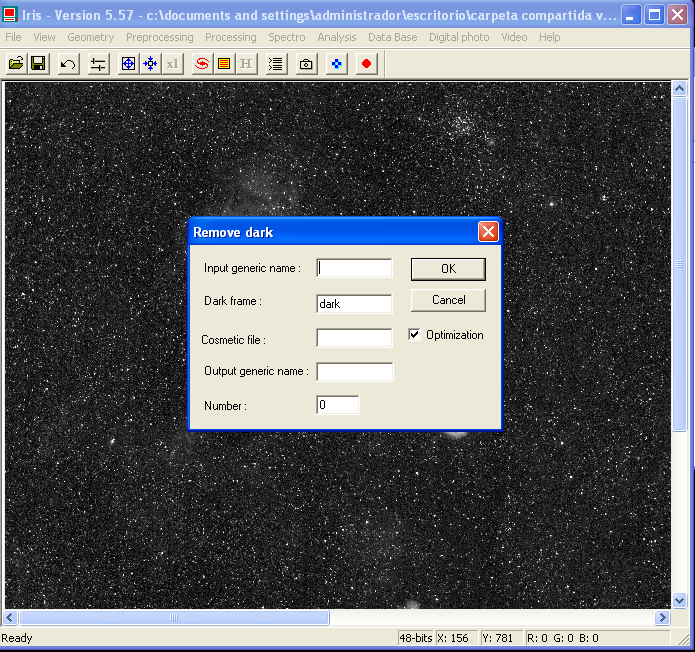Open the Geometry menu

pos(90,37)
